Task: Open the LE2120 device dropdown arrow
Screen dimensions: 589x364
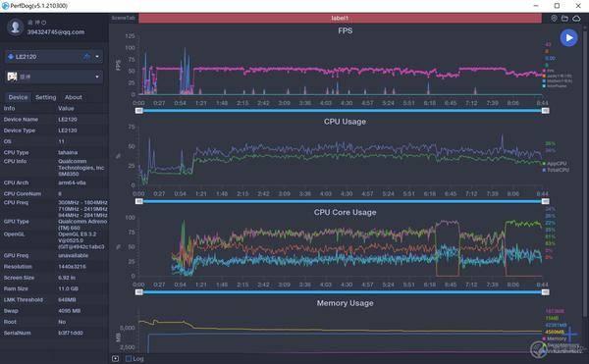Action: click(97, 57)
